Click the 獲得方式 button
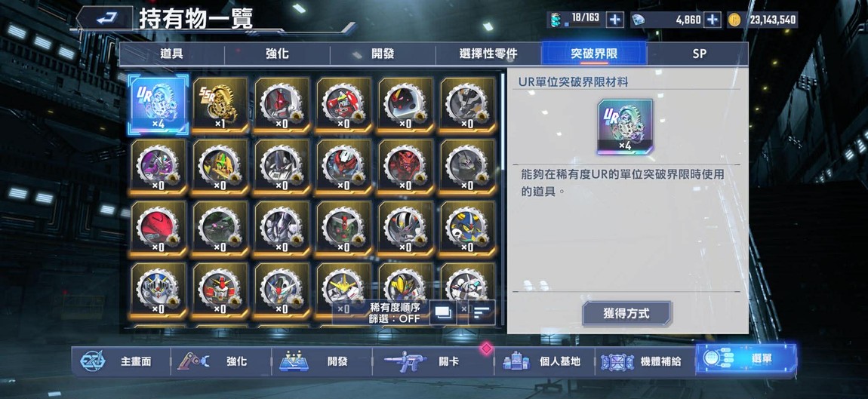Viewport: 868px width, 399px height. 626,313
